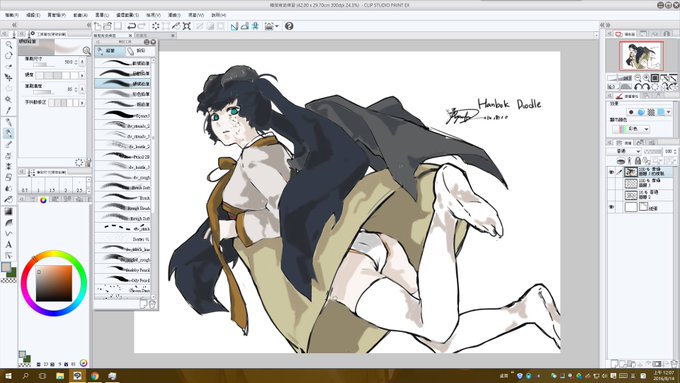The height and width of the screenshot is (383, 680).
Task: Rotate canvas right in the Navigator
Action: pos(646,86)
